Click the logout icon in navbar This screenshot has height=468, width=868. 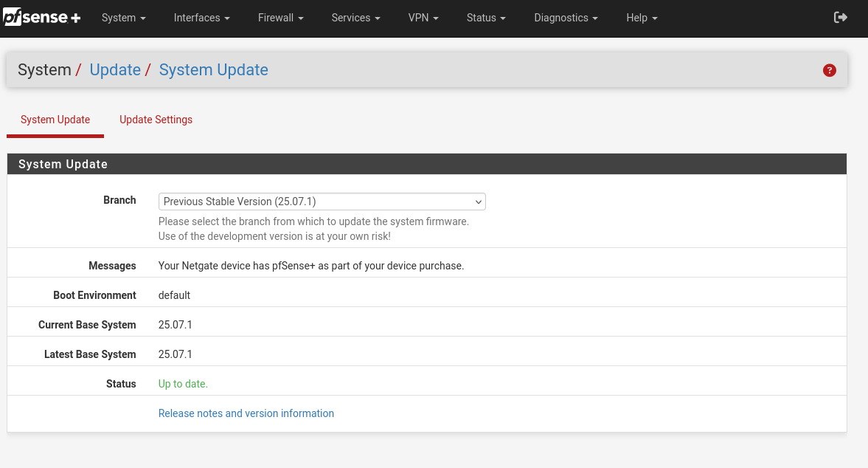point(840,18)
